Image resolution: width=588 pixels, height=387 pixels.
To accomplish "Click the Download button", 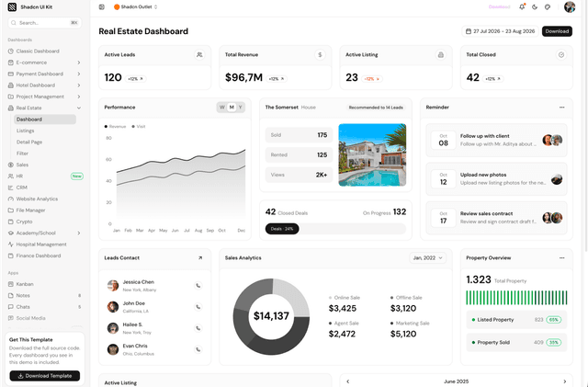I will pos(557,31).
